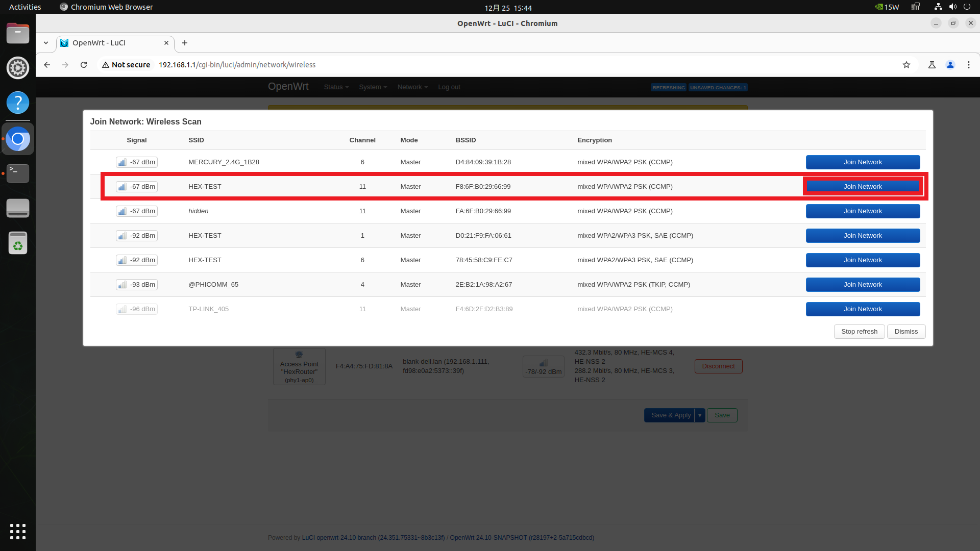
Task: Open a new browser tab
Action: coord(185,43)
